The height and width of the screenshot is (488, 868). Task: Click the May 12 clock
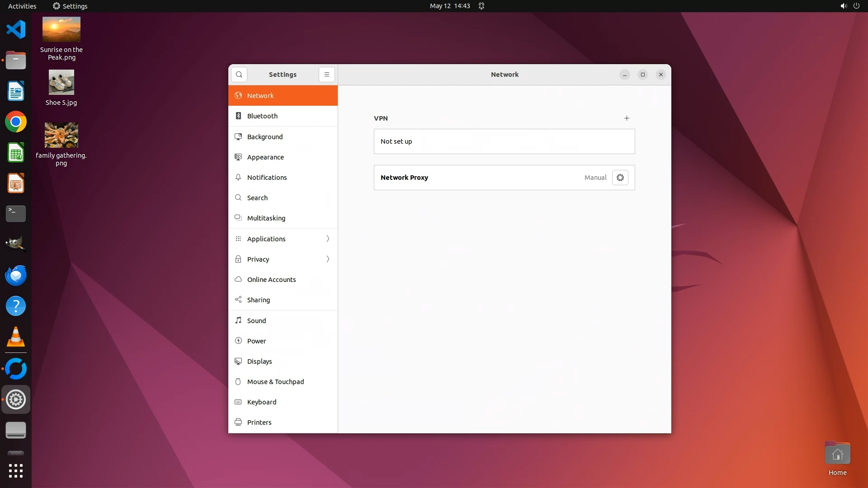[x=449, y=6]
